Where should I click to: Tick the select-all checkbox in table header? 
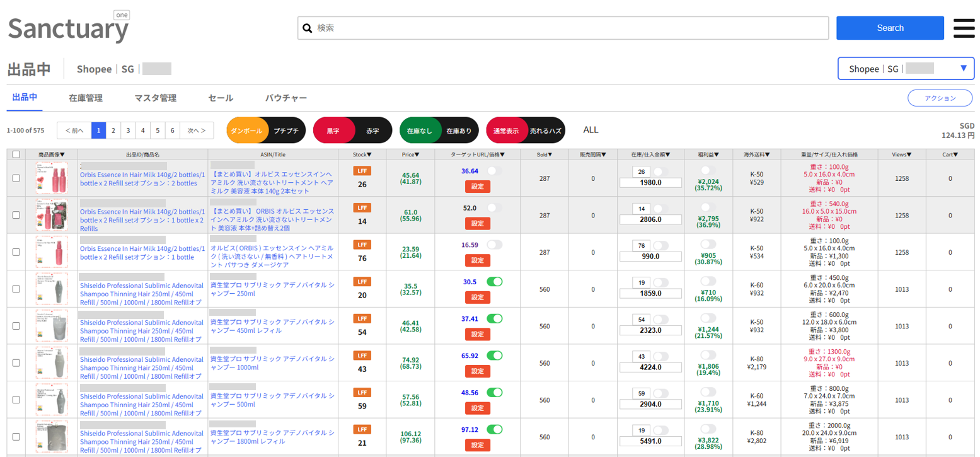tap(16, 154)
